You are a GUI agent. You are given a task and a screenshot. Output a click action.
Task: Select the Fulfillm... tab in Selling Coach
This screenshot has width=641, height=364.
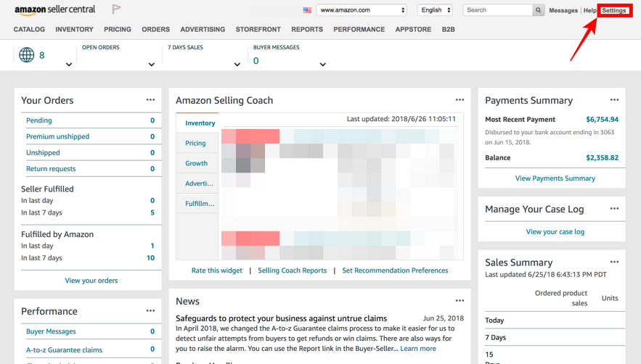197,204
